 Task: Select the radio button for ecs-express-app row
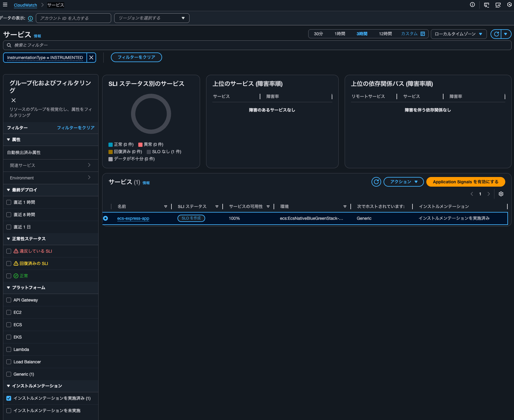(x=105, y=218)
